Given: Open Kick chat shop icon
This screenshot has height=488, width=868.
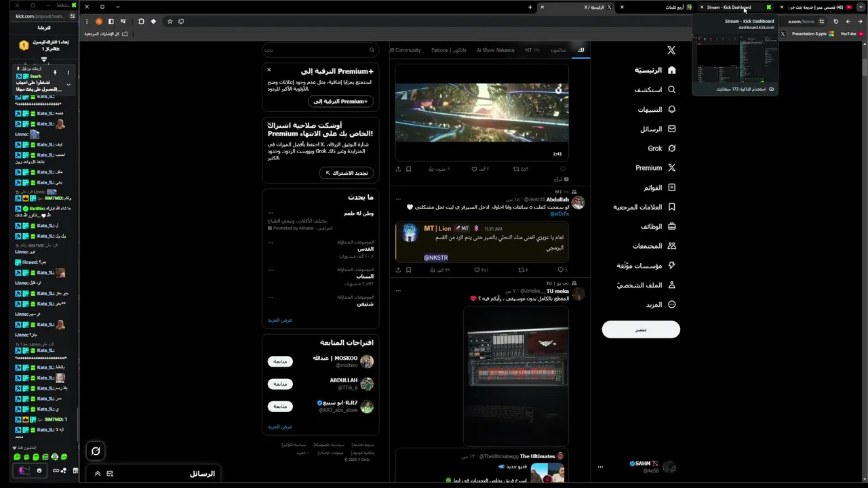Looking at the screenshot, I should [75, 470].
